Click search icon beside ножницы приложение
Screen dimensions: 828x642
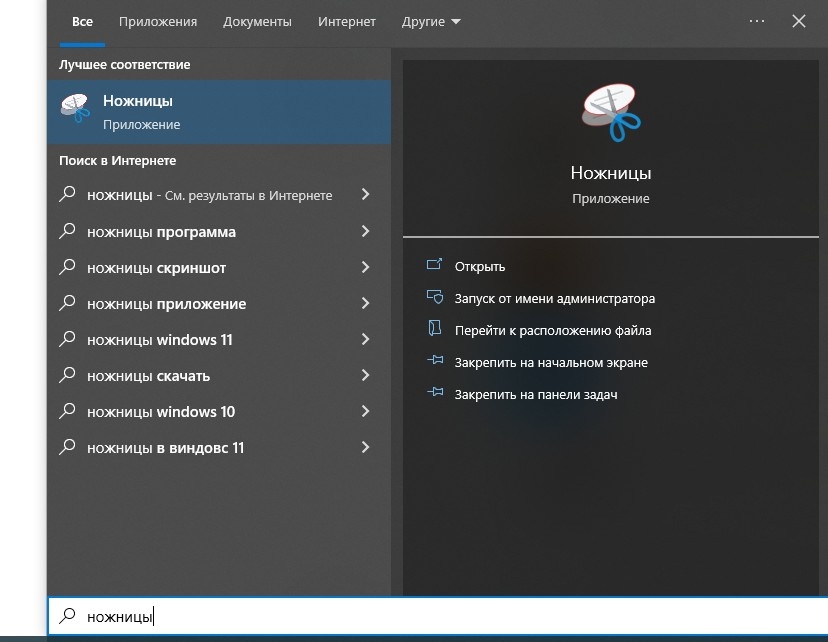tap(67, 303)
